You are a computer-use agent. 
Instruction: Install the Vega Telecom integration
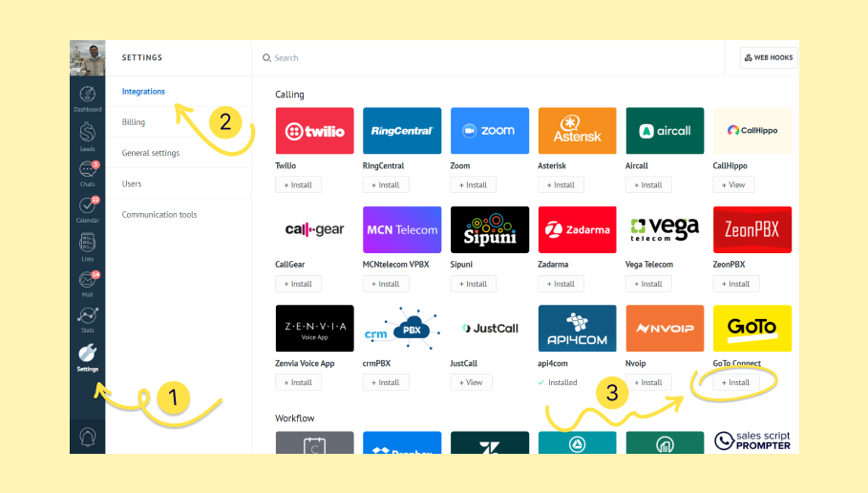click(x=648, y=284)
